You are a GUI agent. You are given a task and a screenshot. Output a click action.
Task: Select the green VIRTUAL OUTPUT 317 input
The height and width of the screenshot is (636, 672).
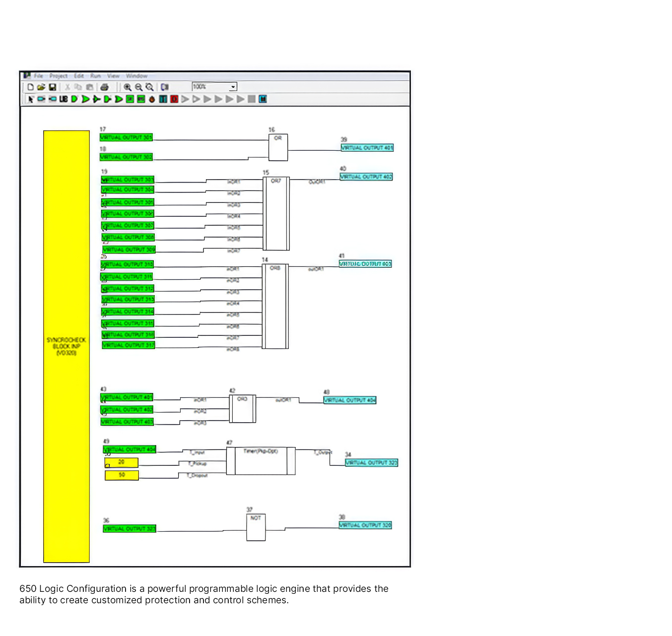(129, 345)
